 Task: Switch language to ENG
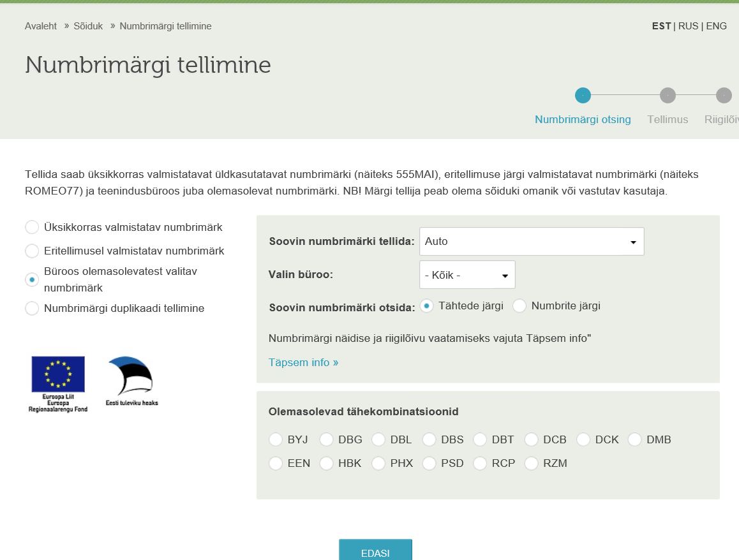(716, 26)
